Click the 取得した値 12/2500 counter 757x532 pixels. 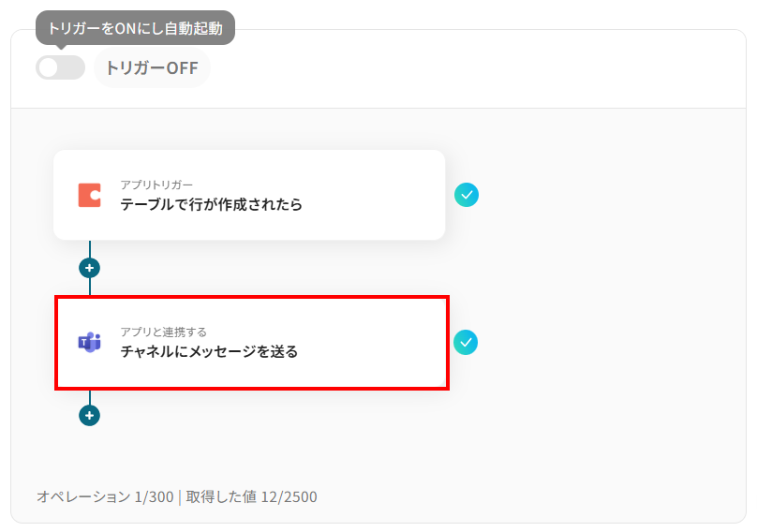point(251,496)
